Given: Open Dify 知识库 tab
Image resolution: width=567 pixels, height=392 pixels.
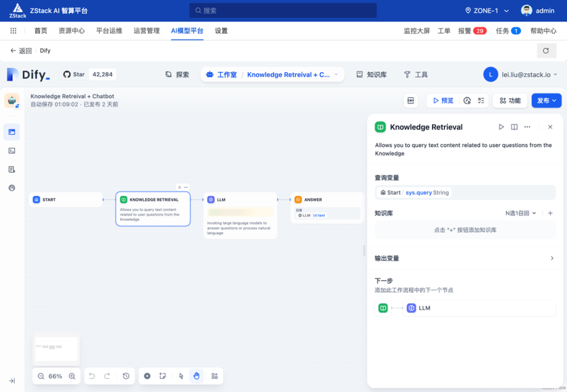Looking at the screenshot, I should point(371,75).
